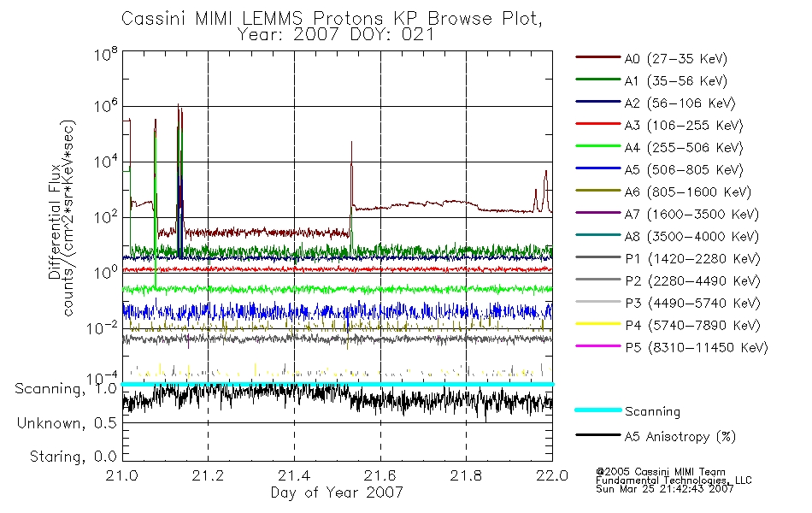Click the A0 (27-35 KeV) legend line
812x513 pixels.
(598, 57)
